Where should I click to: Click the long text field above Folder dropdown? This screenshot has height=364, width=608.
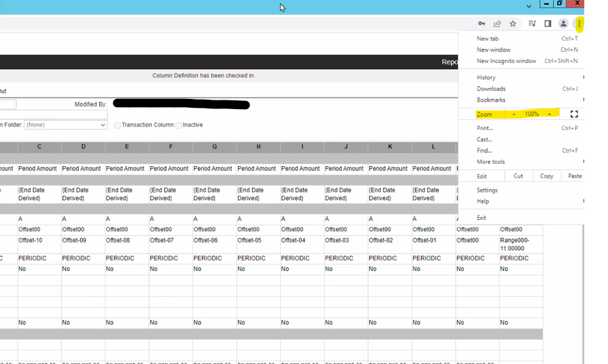[x=54, y=115]
